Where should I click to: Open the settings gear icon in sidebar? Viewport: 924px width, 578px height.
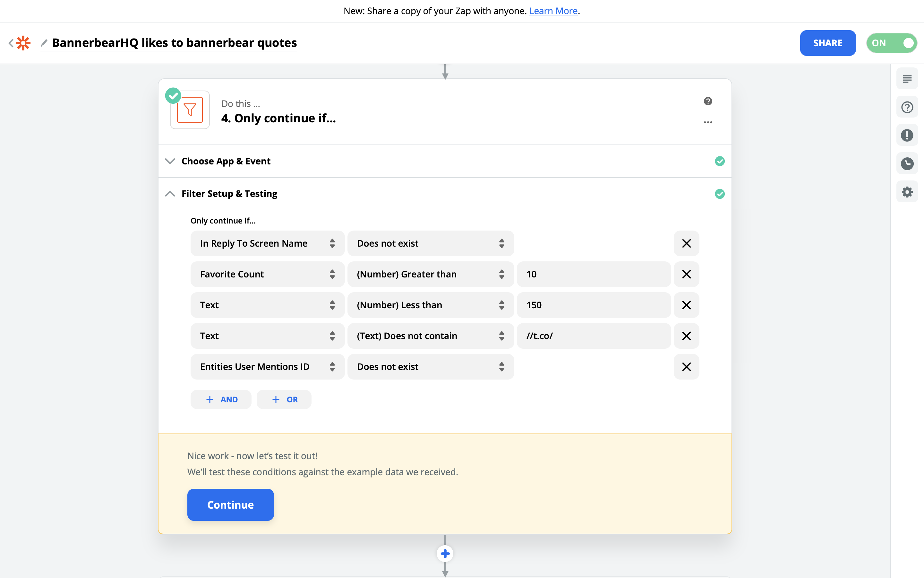click(x=907, y=192)
